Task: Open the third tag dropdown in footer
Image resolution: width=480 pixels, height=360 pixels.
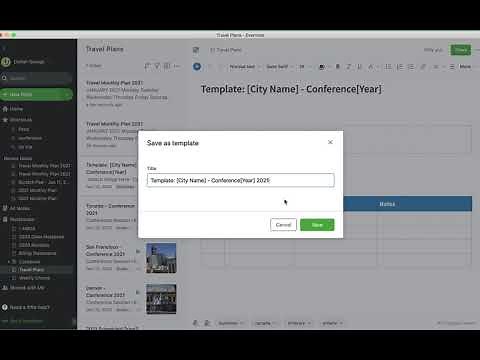Action: click(299, 323)
